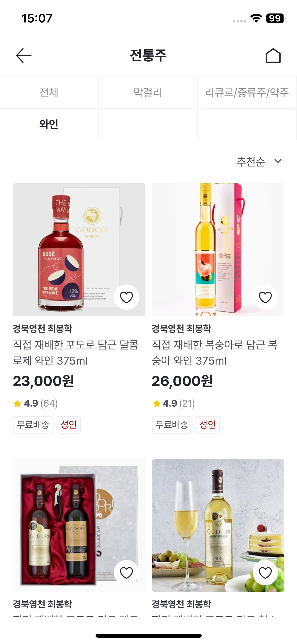Switch to the 막걸리 tab
This screenshot has width=297, height=644.
point(148,93)
